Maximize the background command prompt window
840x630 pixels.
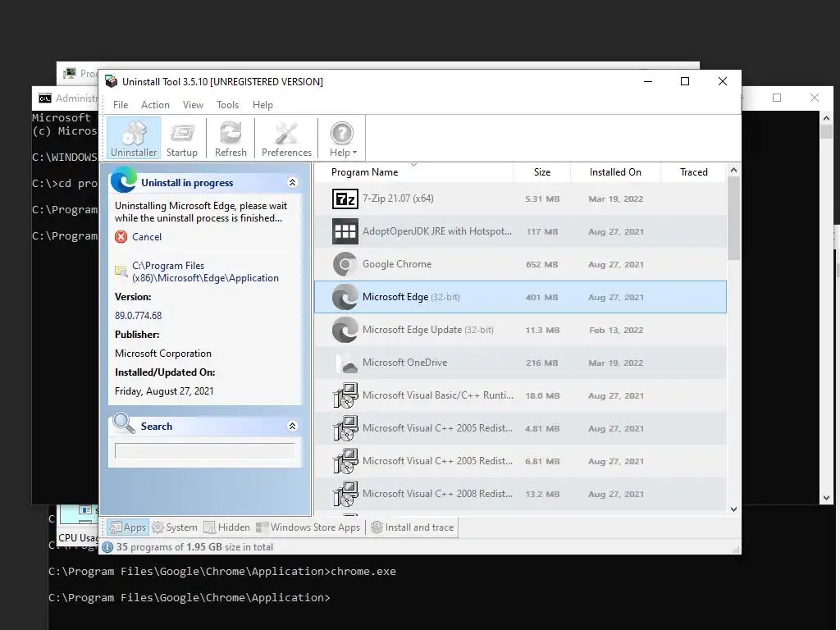point(777,98)
